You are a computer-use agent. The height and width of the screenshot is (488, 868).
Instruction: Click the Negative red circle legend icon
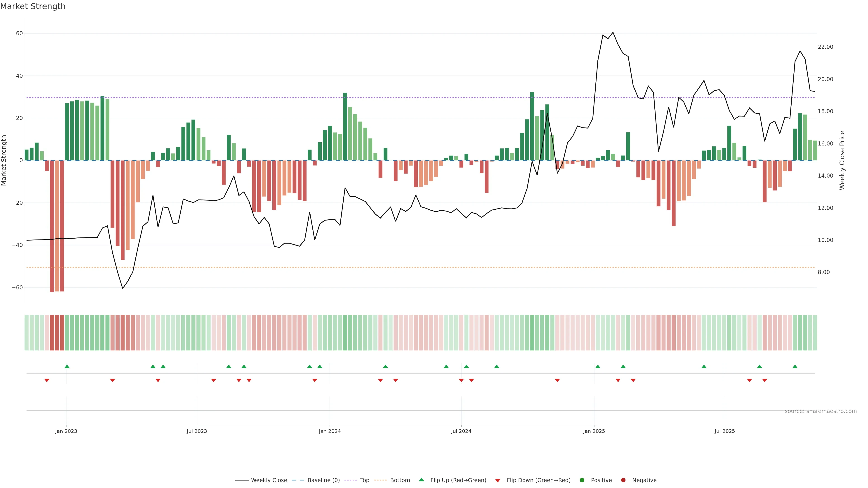623,480
